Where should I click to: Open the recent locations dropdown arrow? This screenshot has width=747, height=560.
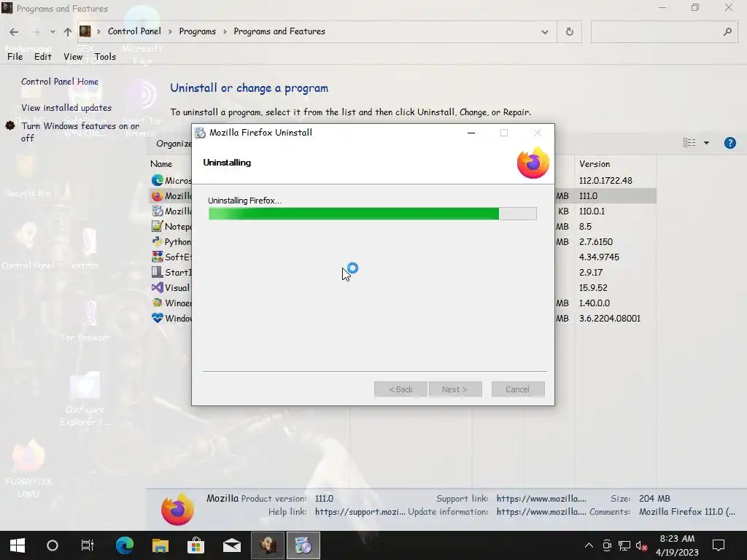click(53, 32)
